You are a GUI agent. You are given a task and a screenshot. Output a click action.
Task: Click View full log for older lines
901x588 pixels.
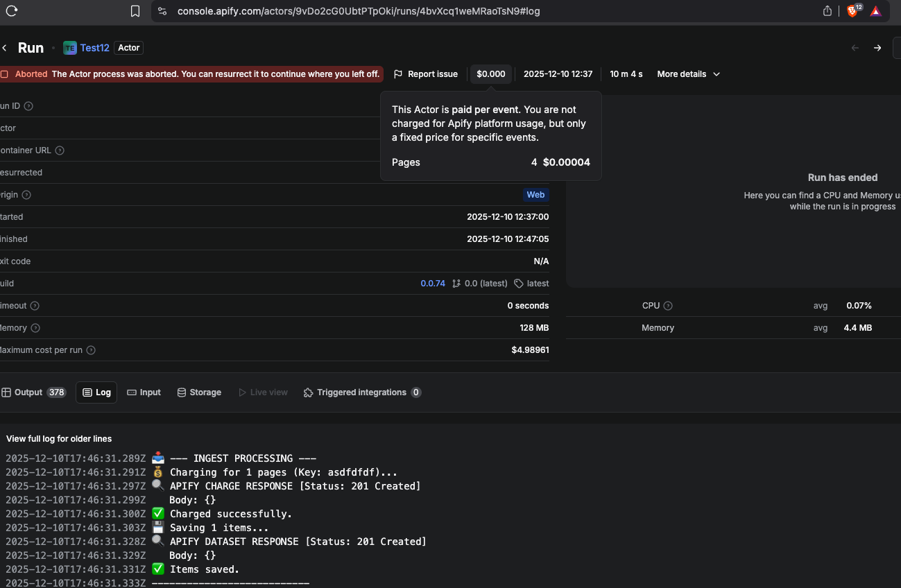[x=59, y=439]
